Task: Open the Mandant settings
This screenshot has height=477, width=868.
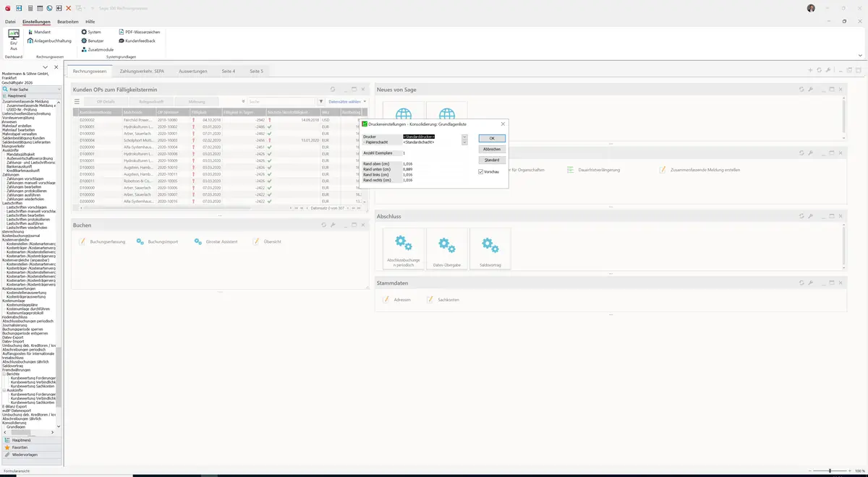Action: point(39,33)
